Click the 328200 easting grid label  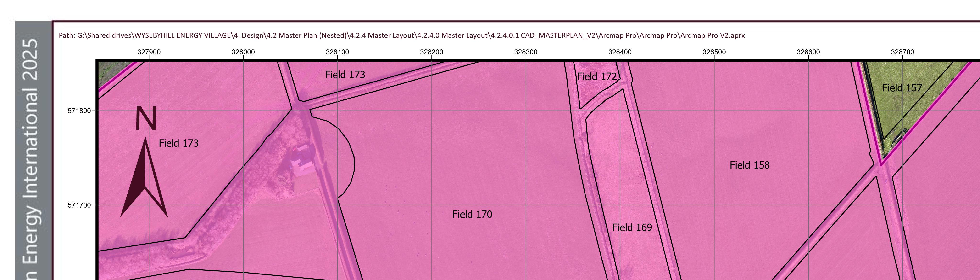(x=431, y=52)
